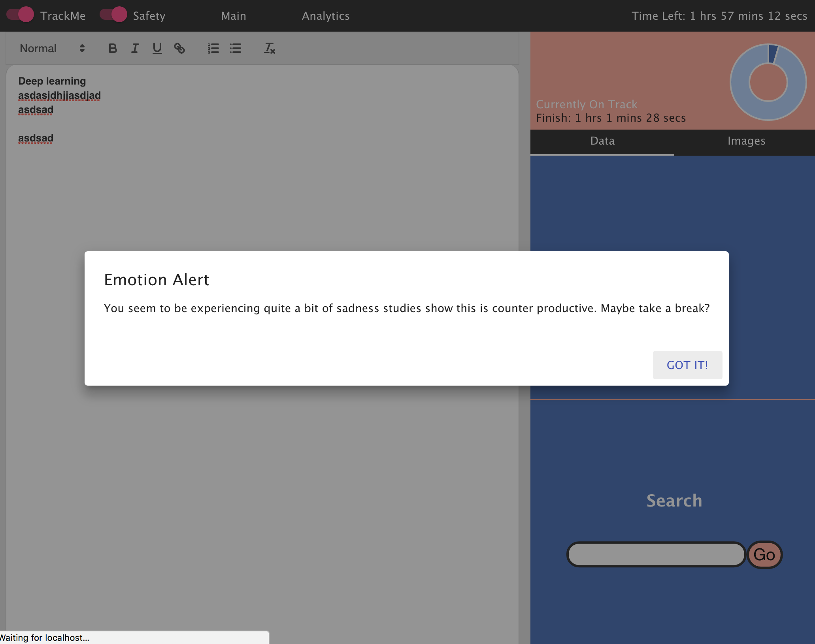Viewport: 815px width, 644px height.
Task: Insert a hyperlink with link icon
Action: 179,48
